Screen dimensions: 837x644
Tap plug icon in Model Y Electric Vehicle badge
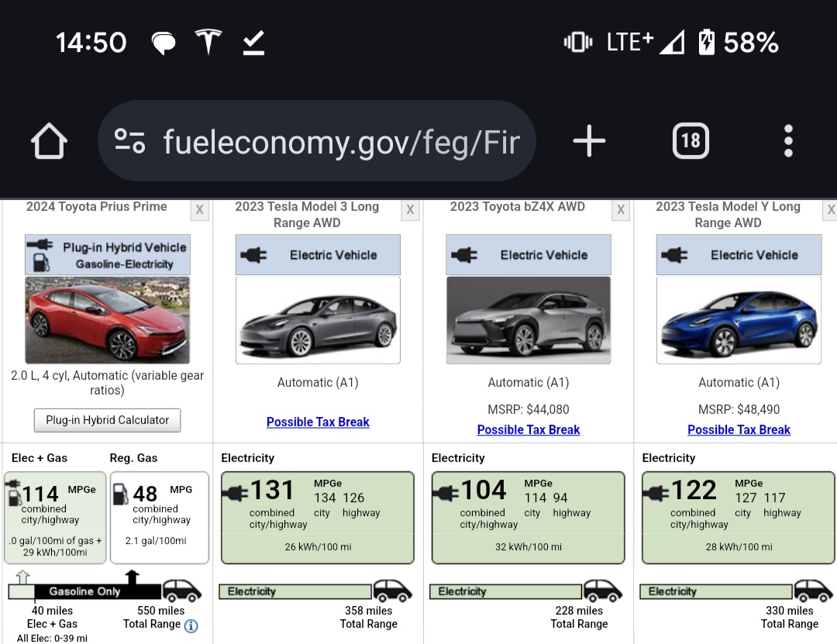(x=674, y=255)
